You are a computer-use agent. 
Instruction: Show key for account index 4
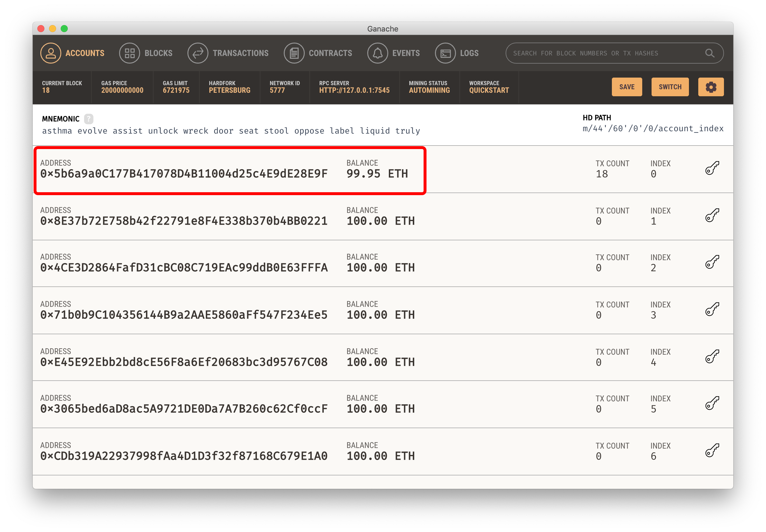click(x=712, y=357)
